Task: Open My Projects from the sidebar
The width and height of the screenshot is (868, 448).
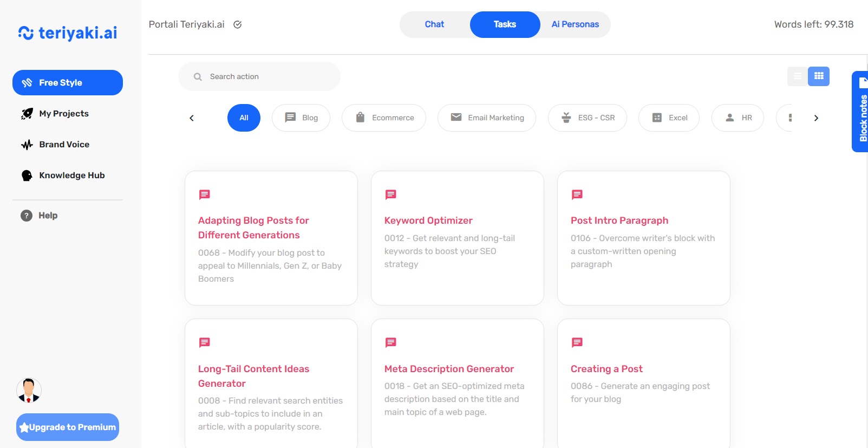Action: (63, 114)
